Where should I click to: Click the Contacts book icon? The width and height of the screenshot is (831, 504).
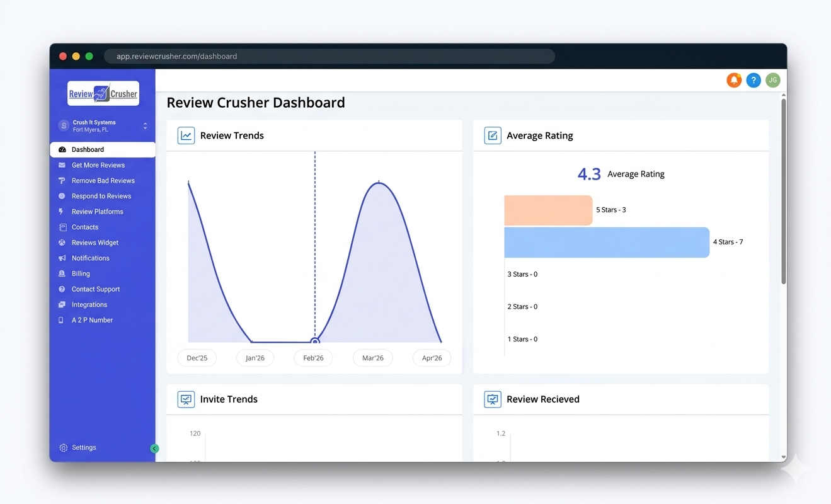[x=62, y=227]
